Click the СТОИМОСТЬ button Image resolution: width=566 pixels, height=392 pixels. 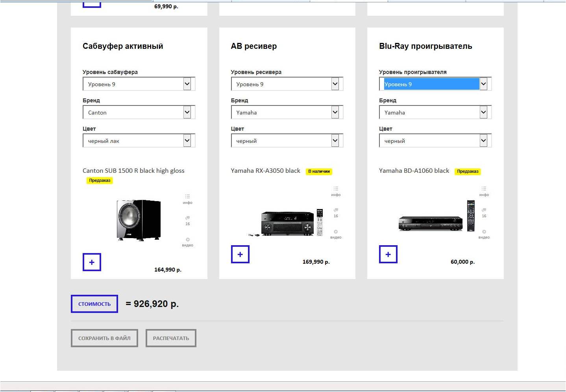click(x=94, y=304)
